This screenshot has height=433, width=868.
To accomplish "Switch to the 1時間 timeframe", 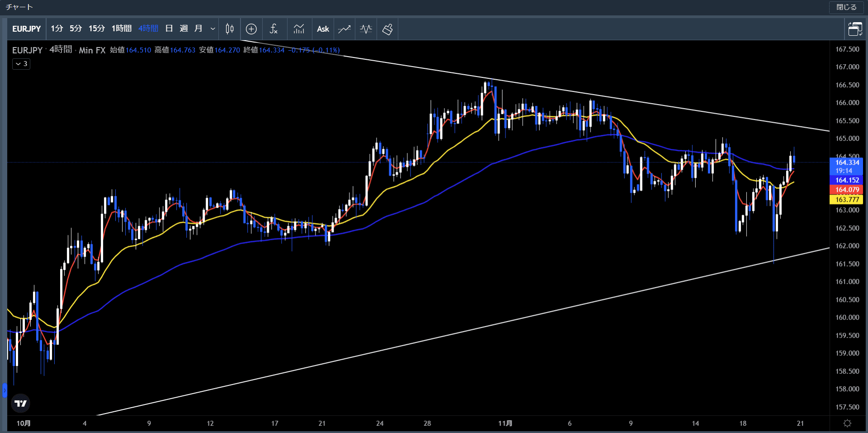I will (x=122, y=29).
